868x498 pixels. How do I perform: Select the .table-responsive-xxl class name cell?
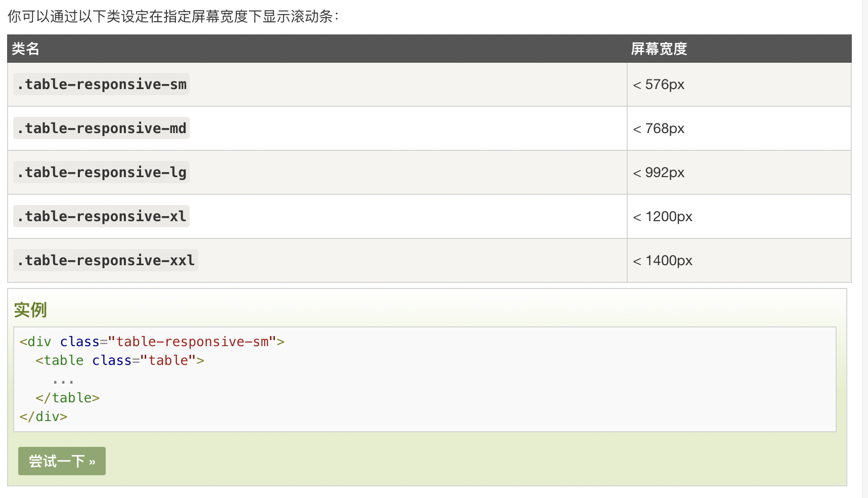pyautogui.click(x=317, y=261)
